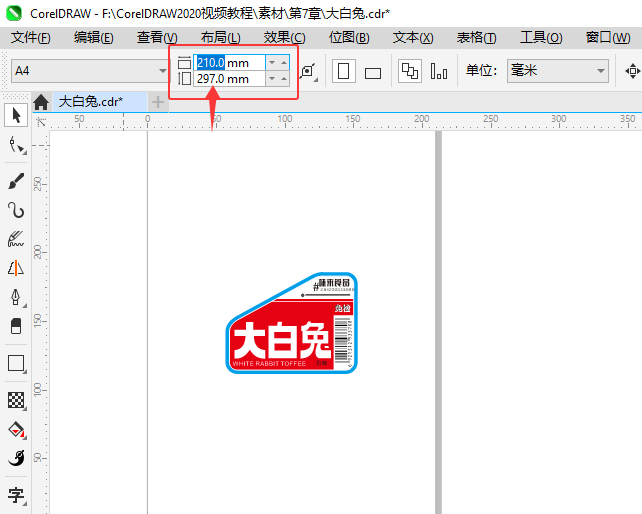Set page to landscape orientation
This screenshot has height=514, width=642.
(373, 72)
